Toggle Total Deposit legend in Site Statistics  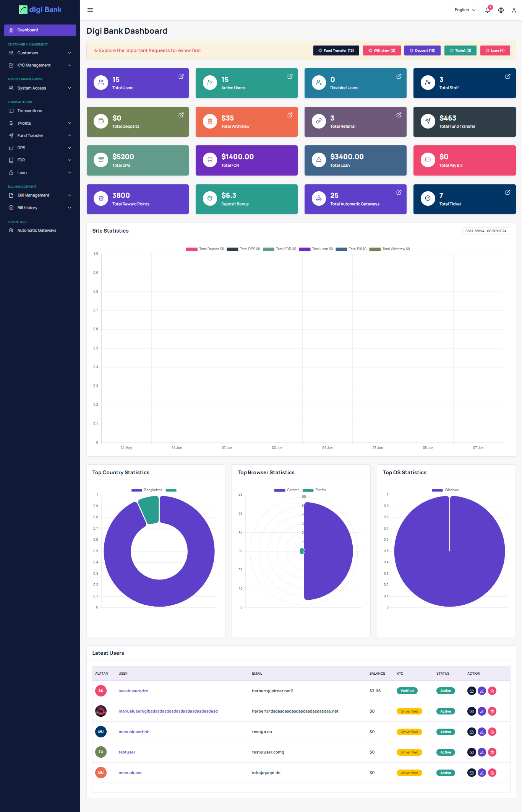(x=205, y=249)
